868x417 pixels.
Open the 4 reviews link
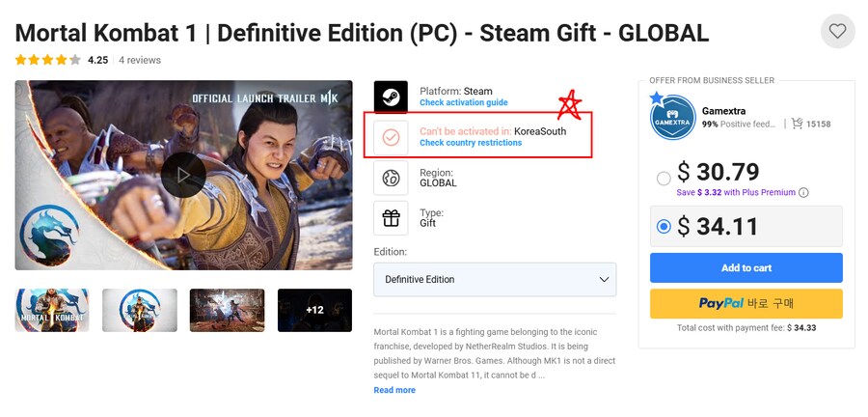pyautogui.click(x=140, y=60)
